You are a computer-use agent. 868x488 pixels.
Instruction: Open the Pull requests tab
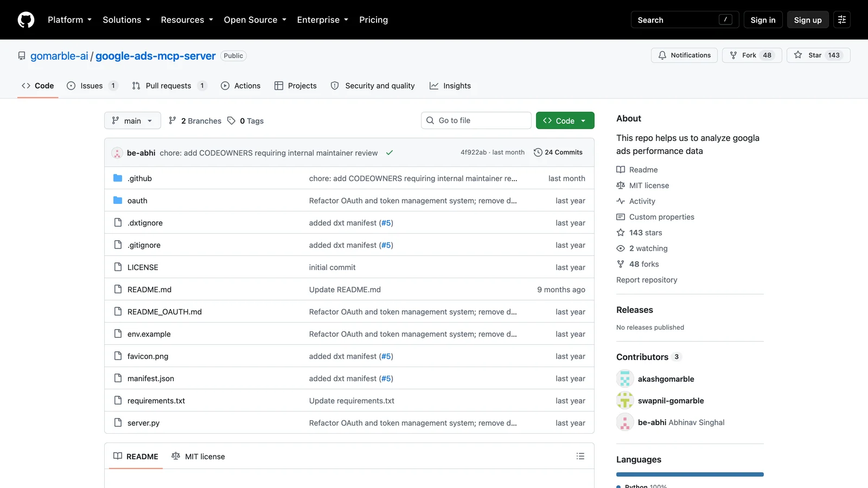tap(169, 86)
